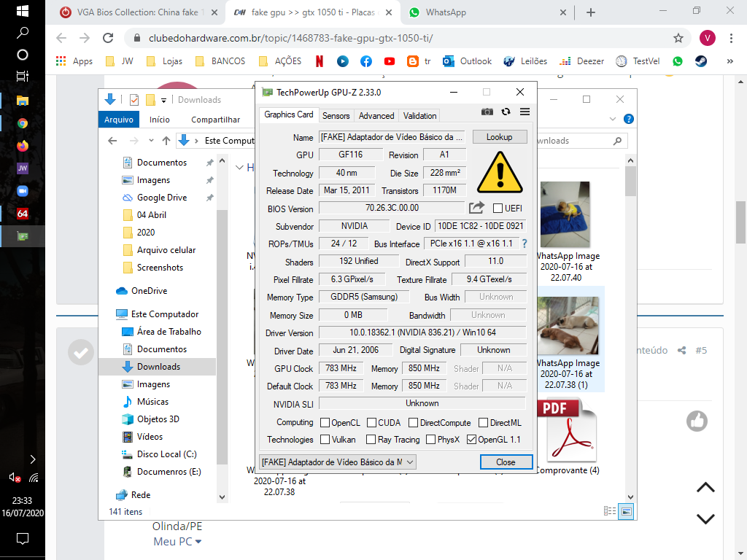The width and height of the screenshot is (747, 560).
Task: Toggle PhysX checkbox
Action: pos(430,440)
